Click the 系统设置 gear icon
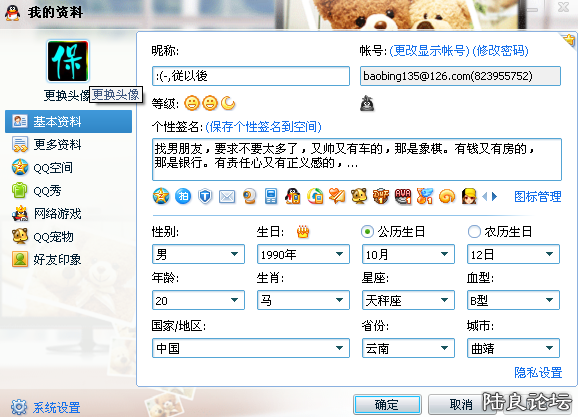Screen dimensions: 578x417 [x=19, y=407]
